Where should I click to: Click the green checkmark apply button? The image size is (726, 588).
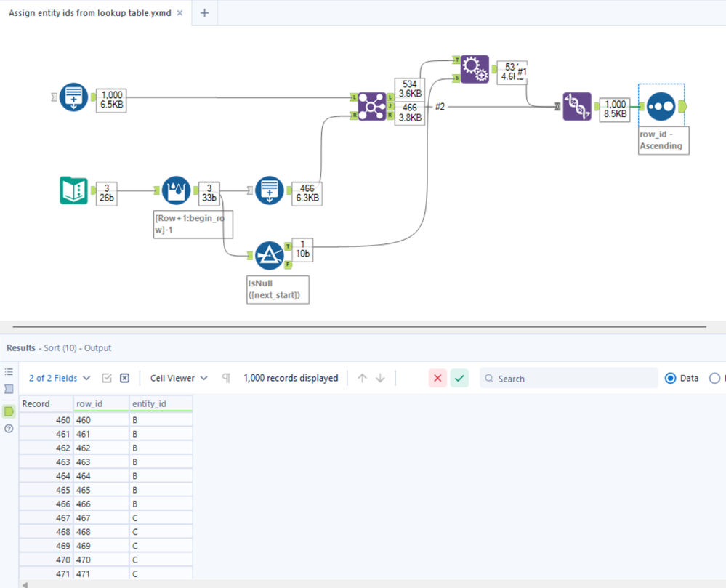pyautogui.click(x=459, y=378)
